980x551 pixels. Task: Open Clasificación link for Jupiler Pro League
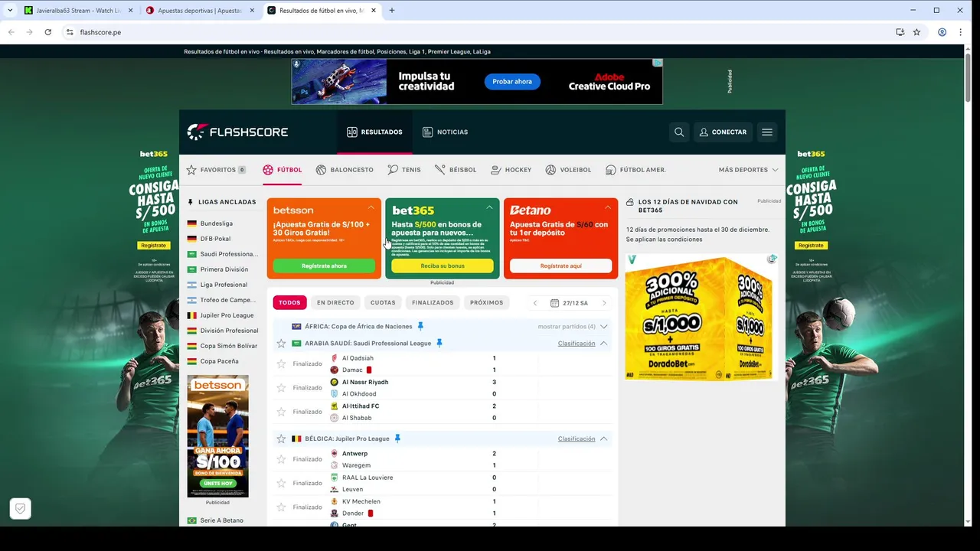pyautogui.click(x=577, y=439)
